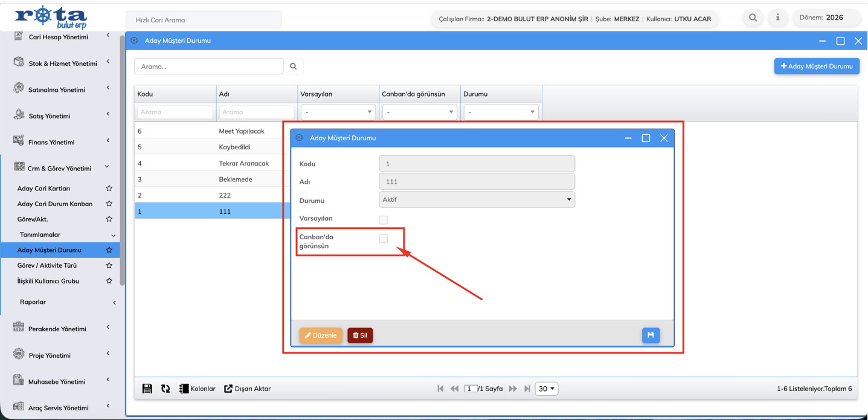Toggle the Varsayılan checkbox
Image resolution: width=868 pixels, height=420 pixels.
tap(384, 220)
